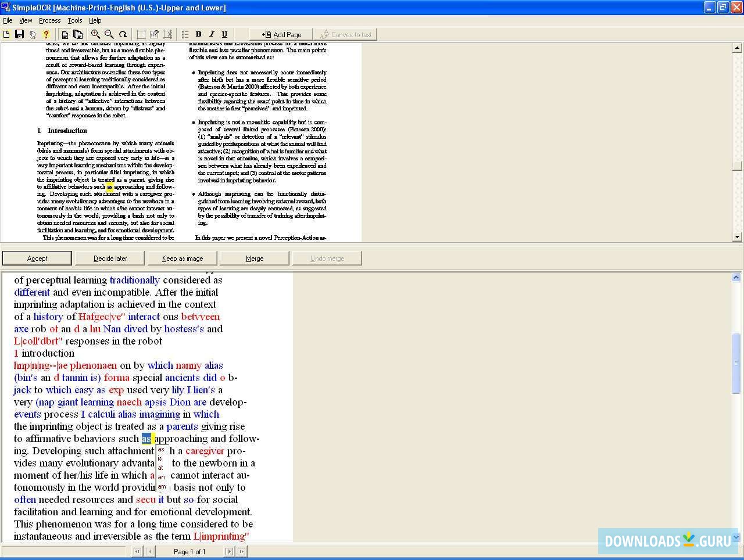Image resolution: width=744 pixels, height=560 pixels.
Task: Toggle Bold formatting
Action: (x=198, y=35)
